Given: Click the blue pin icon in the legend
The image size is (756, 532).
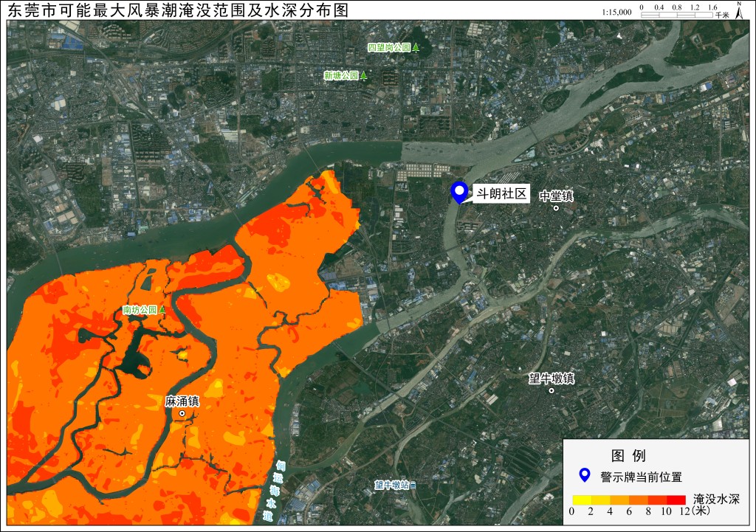Looking at the screenshot, I should pos(585,476).
